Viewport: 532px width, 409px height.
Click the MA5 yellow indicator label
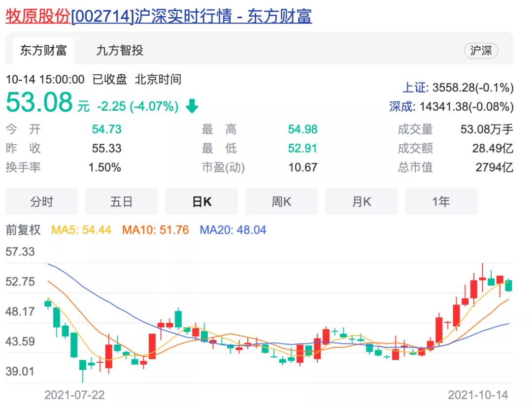coord(81,230)
